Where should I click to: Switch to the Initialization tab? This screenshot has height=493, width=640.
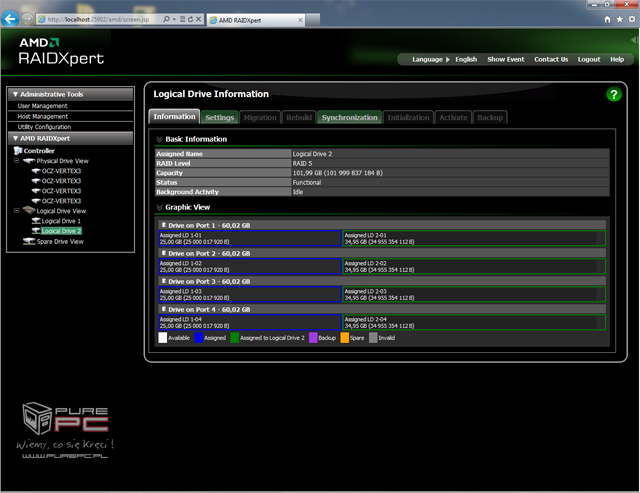408,118
